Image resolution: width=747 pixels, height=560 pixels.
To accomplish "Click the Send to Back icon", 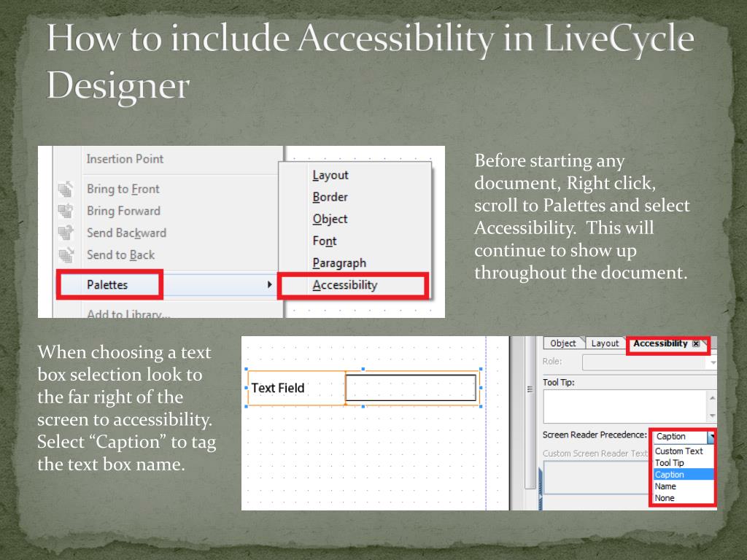I will point(66,254).
